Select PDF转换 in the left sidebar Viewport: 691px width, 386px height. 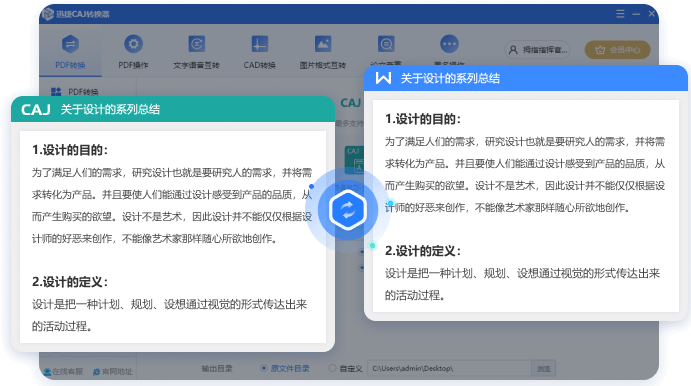pos(75,92)
